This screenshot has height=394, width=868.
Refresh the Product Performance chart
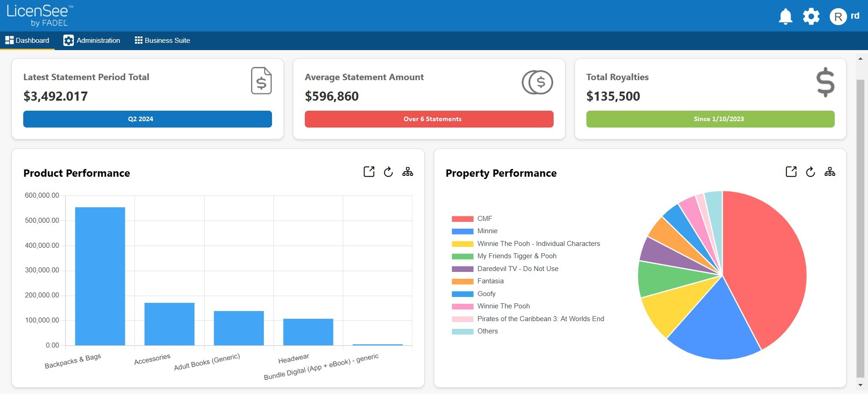[388, 172]
